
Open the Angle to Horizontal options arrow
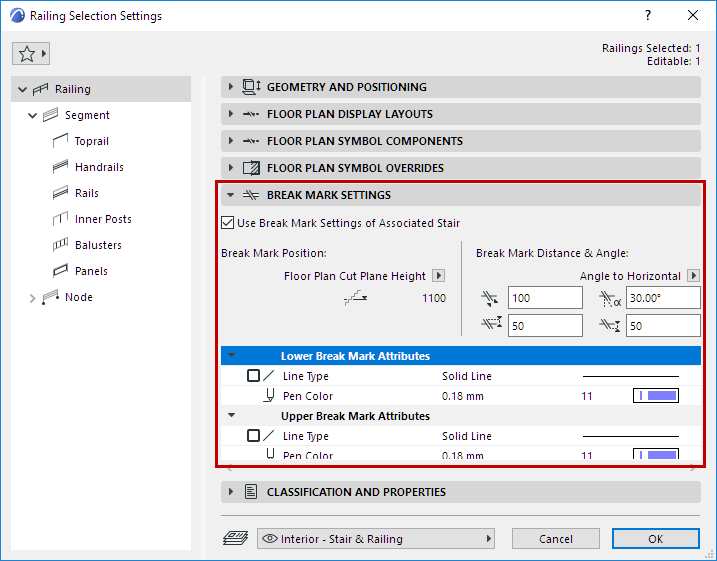[694, 276]
